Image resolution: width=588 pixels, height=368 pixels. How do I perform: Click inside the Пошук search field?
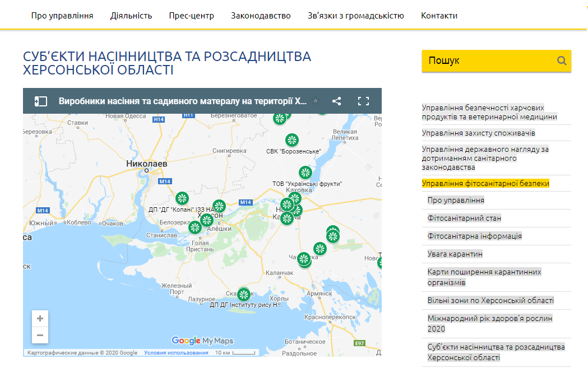point(482,60)
